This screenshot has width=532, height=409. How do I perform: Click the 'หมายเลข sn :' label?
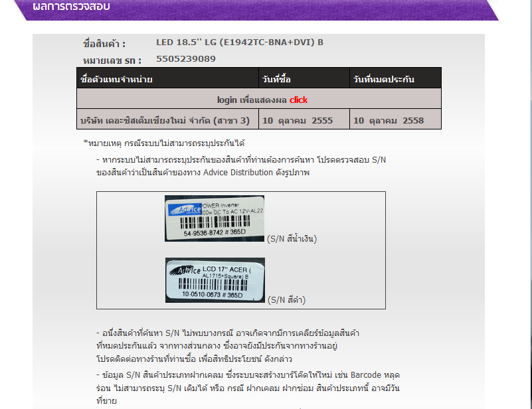coord(112,60)
